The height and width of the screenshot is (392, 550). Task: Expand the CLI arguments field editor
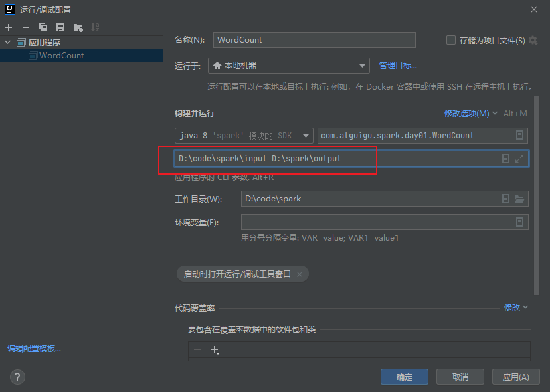point(519,159)
